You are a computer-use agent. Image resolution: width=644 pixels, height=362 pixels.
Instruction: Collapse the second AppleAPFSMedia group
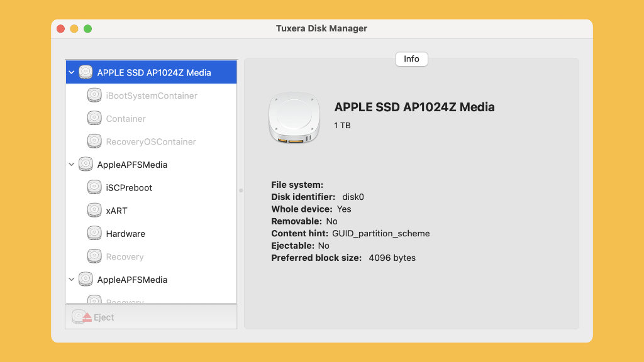click(72, 280)
